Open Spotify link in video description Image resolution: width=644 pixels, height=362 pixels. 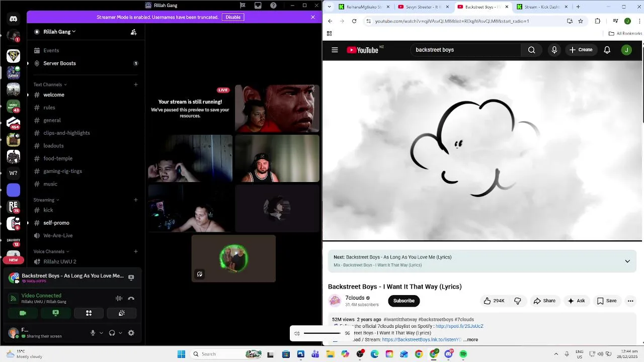point(459,326)
